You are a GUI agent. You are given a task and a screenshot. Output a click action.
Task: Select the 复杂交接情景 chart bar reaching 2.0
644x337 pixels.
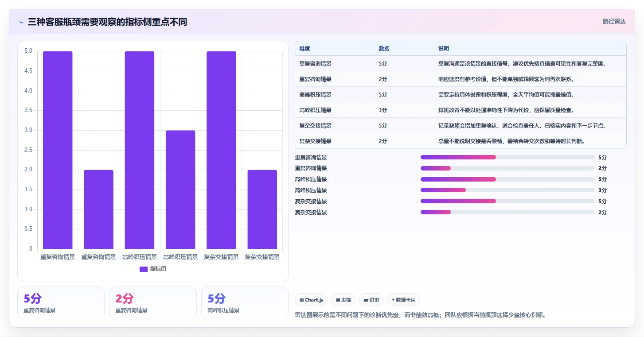(262, 209)
